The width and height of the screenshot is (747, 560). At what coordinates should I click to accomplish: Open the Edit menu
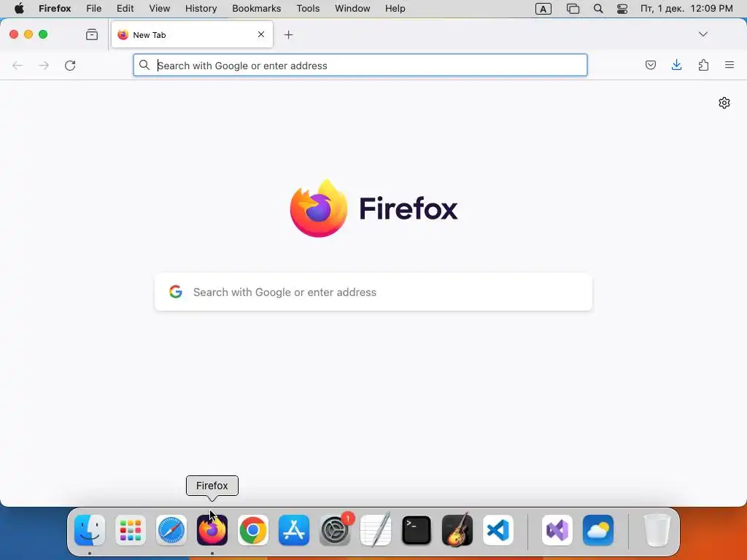125,9
